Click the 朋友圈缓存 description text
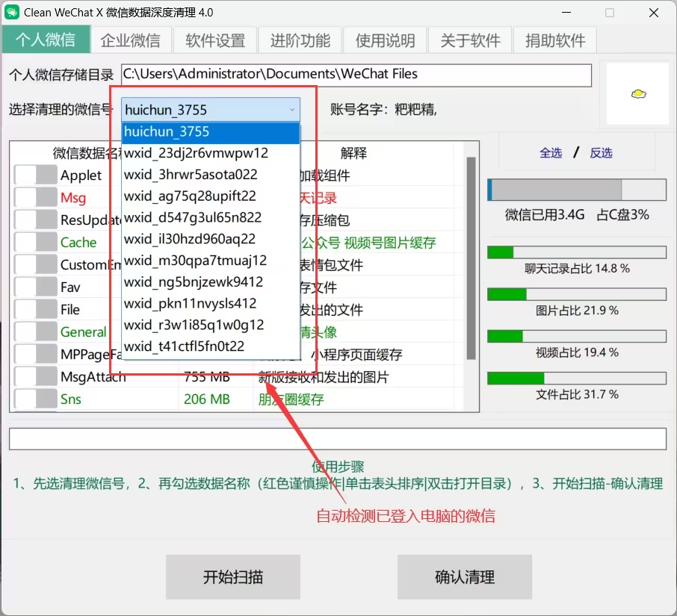The image size is (677, 616). tap(291, 399)
